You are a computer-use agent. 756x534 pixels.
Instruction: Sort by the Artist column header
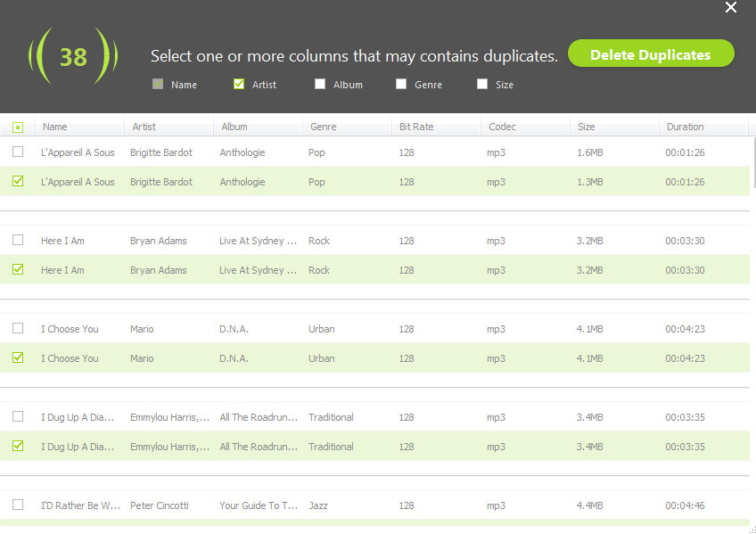point(144,127)
